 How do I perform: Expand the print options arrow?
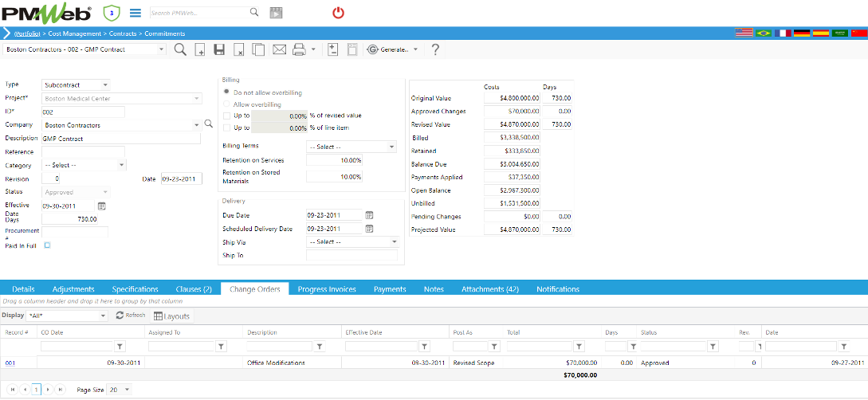coord(313,49)
